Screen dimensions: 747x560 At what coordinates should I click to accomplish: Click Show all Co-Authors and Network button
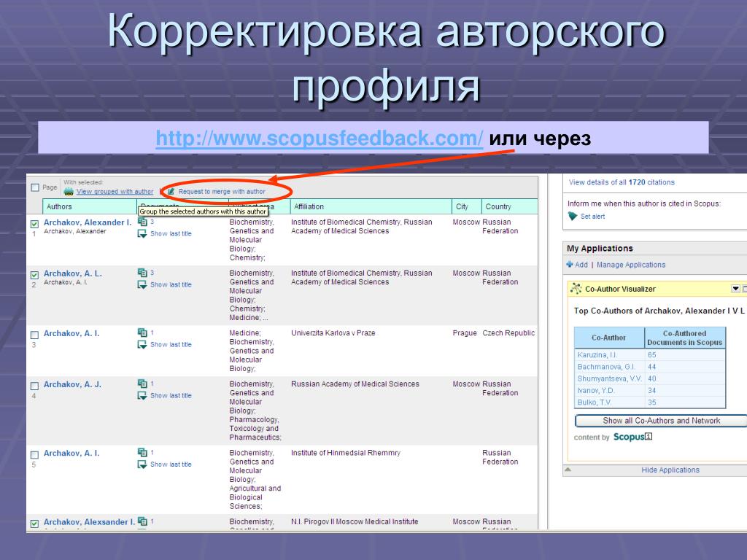(661, 421)
